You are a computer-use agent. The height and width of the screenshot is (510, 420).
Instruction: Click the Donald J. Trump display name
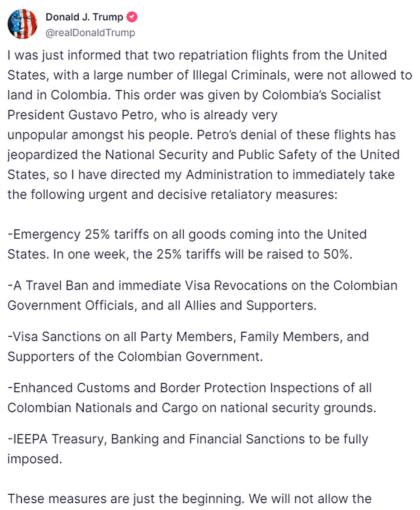pyautogui.click(x=84, y=17)
